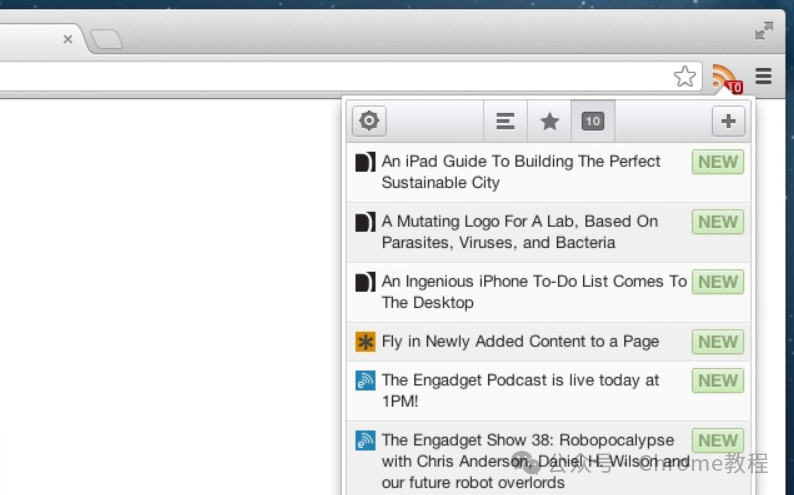The height and width of the screenshot is (495, 794).
Task: Enter fullscreen with the arrows icon
Action: (x=764, y=30)
